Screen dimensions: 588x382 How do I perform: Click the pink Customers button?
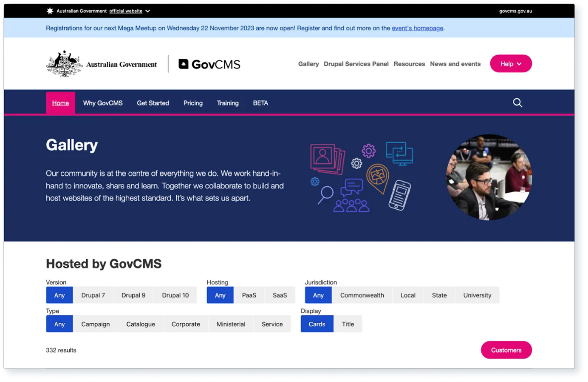point(506,350)
